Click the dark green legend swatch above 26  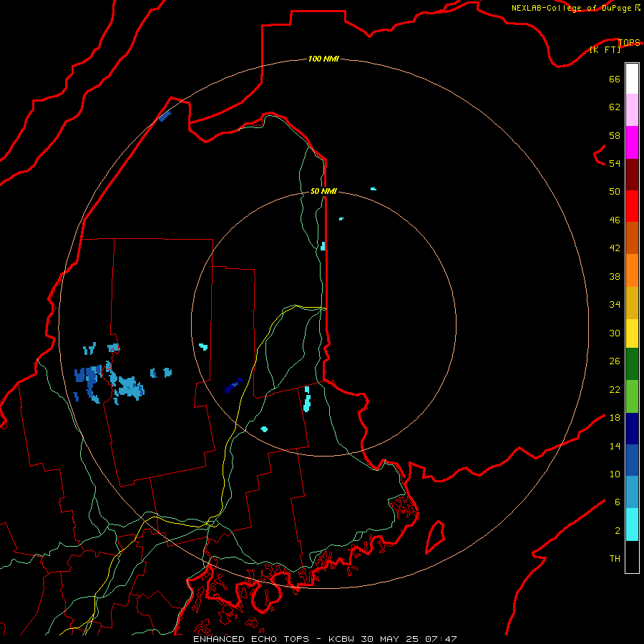pyautogui.click(x=632, y=364)
